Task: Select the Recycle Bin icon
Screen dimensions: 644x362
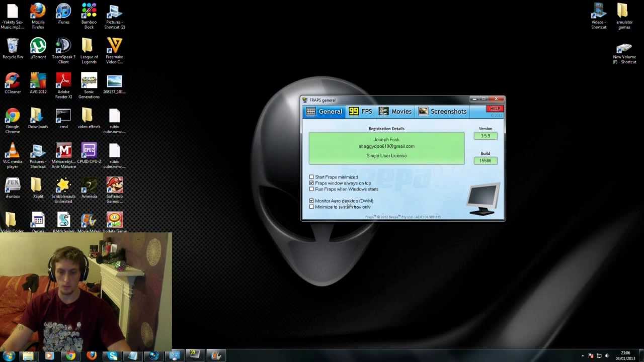Action: pyautogui.click(x=13, y=49)
